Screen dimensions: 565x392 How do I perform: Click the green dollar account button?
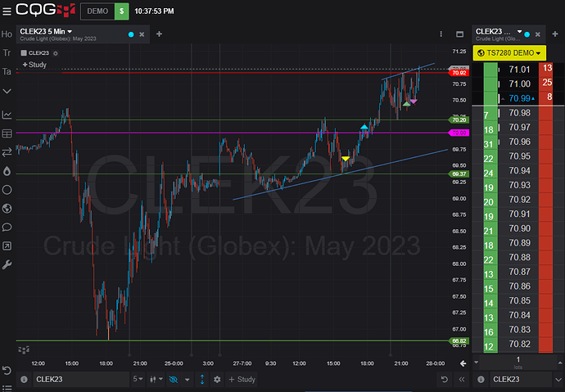[121, 11]
